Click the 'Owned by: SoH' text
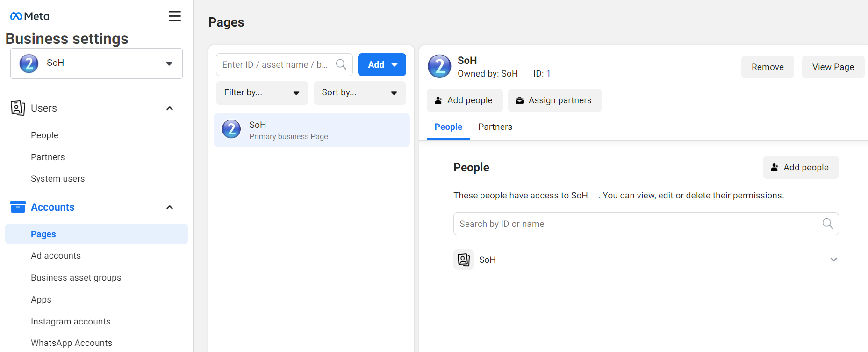This screenshot has width=868, height=352. [488, 74]
